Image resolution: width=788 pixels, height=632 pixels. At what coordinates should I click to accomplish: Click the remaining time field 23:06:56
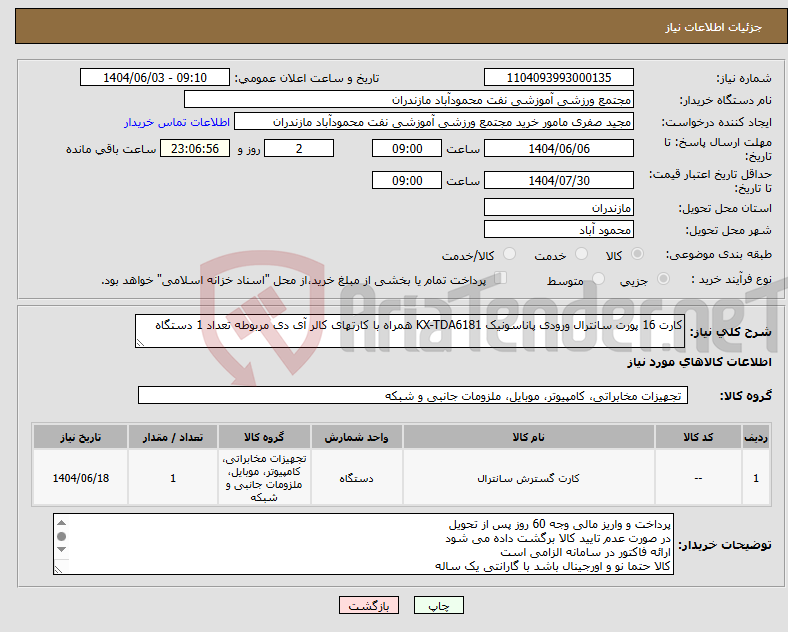coord(195,148)
